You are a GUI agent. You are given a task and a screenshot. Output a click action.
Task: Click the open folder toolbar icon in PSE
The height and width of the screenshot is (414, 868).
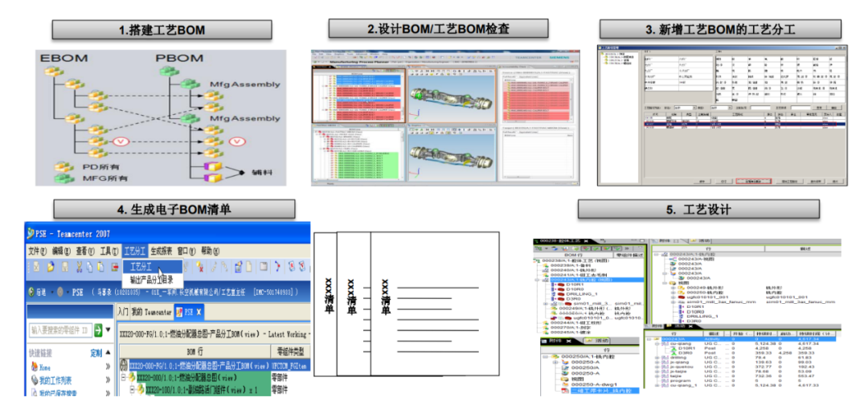(51, 267)
